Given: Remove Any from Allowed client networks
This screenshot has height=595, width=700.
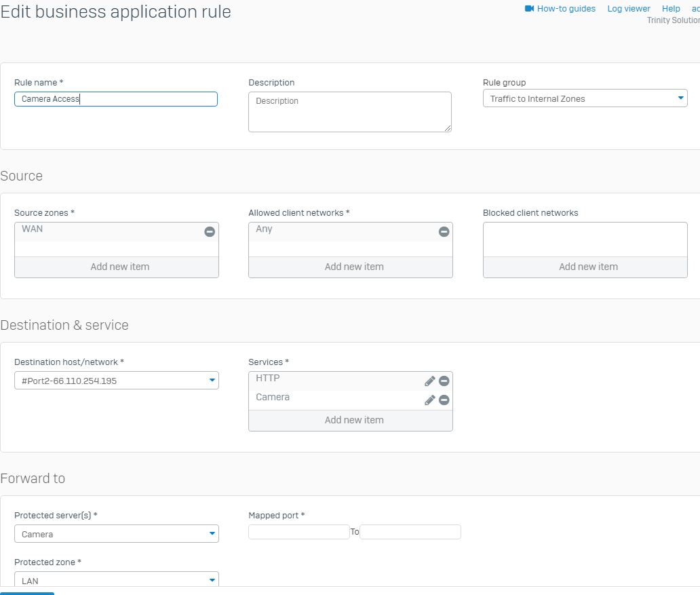Looking at the screenshot, I should 444,232.
